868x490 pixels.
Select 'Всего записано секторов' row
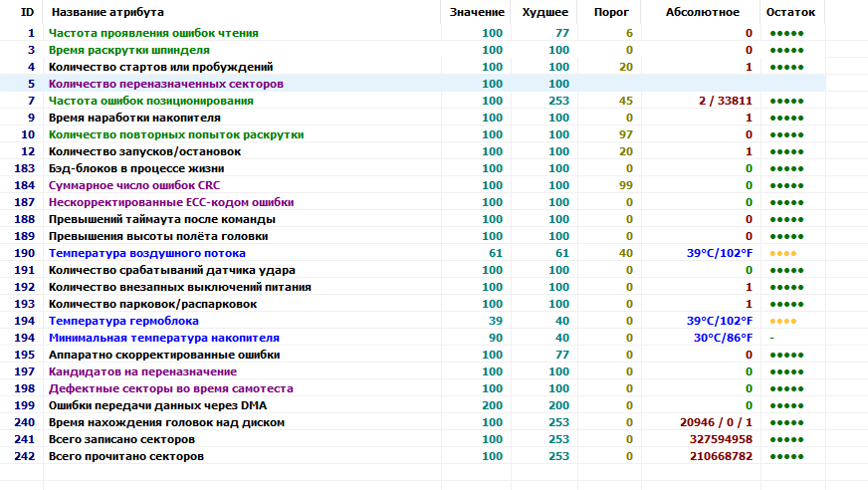[x=412, y=439]
